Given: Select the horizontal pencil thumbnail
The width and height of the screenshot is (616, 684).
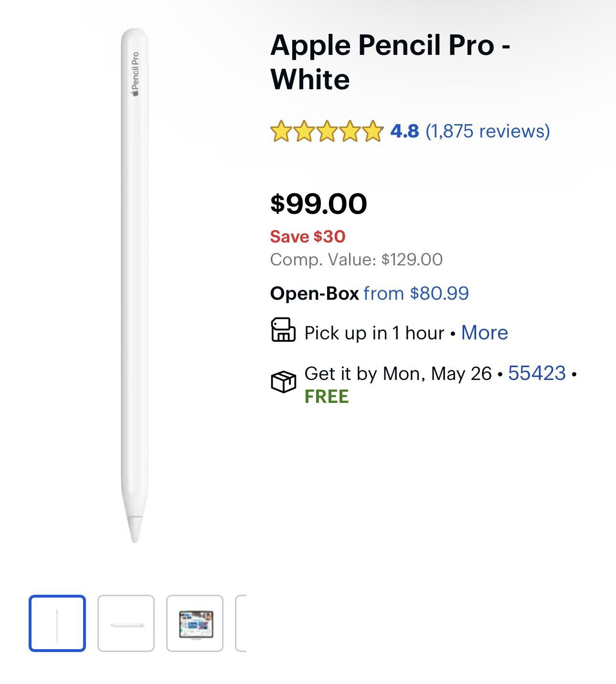Looking at the screenshot, I should tap(126, 623).
